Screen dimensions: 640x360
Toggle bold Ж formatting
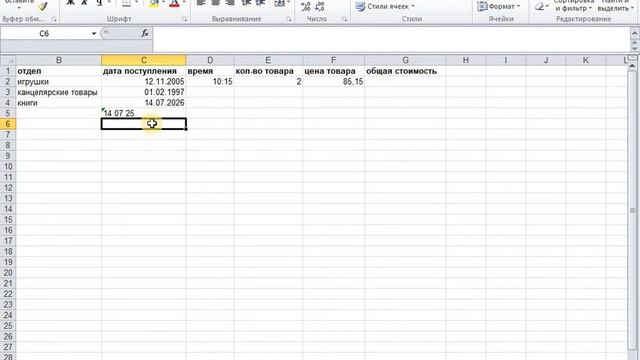pos(71,3)
